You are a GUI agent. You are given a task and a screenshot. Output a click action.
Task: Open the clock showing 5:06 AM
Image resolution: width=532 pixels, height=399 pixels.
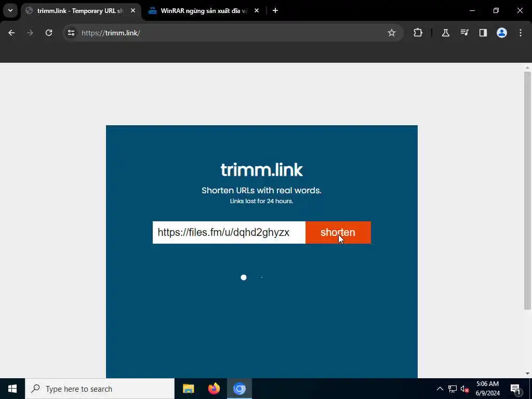tap(487, 389)
